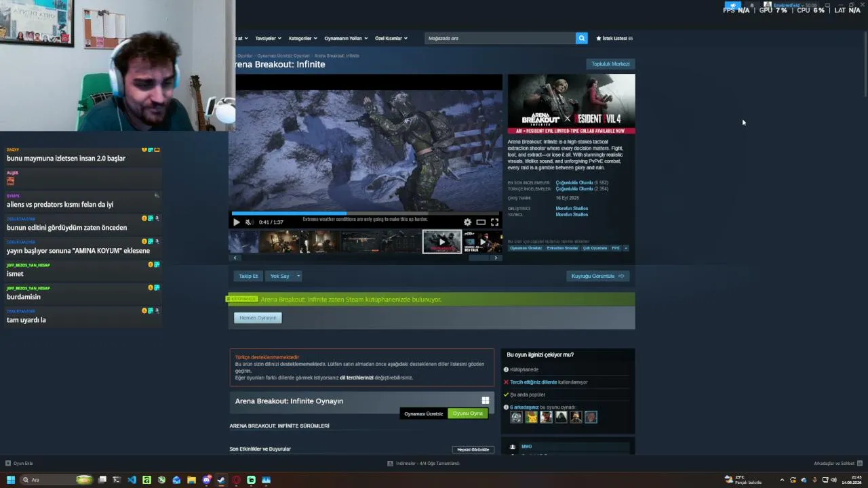Image resolution: width=868 pixels, height=488 pixels.
Task: Open the dil tercihlerinizi language preferences link
Action: [357, 378]
